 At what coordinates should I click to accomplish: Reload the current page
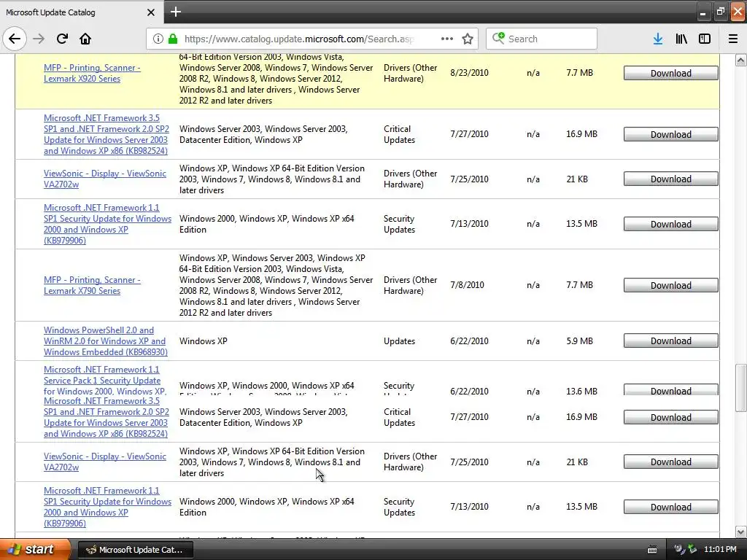coord(62,39)
